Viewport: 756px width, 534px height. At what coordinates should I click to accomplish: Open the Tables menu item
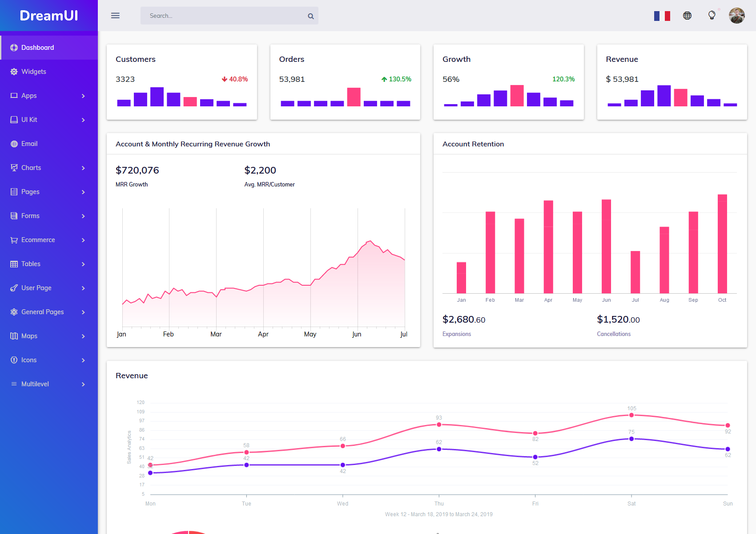[31, 264]
